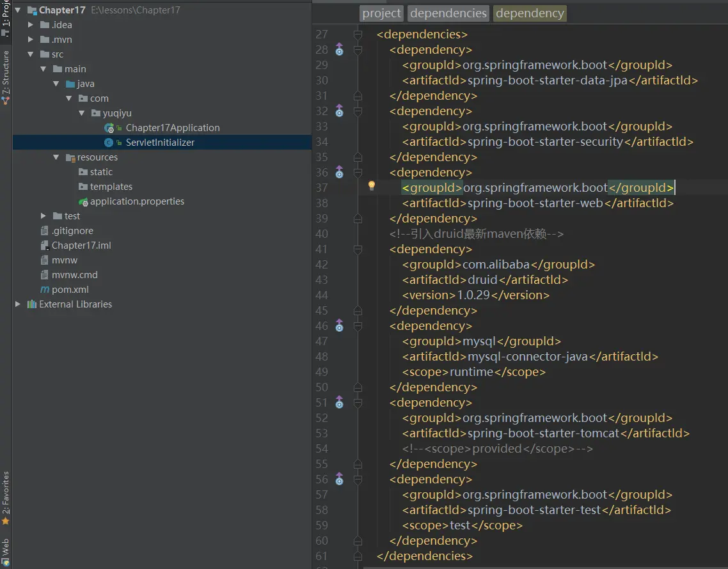Place cursor on the druid version 1.0.29 text
Image resolution: width=728 pixels, height=569 pixels.
pyautogui.click(x=473, y=295)
